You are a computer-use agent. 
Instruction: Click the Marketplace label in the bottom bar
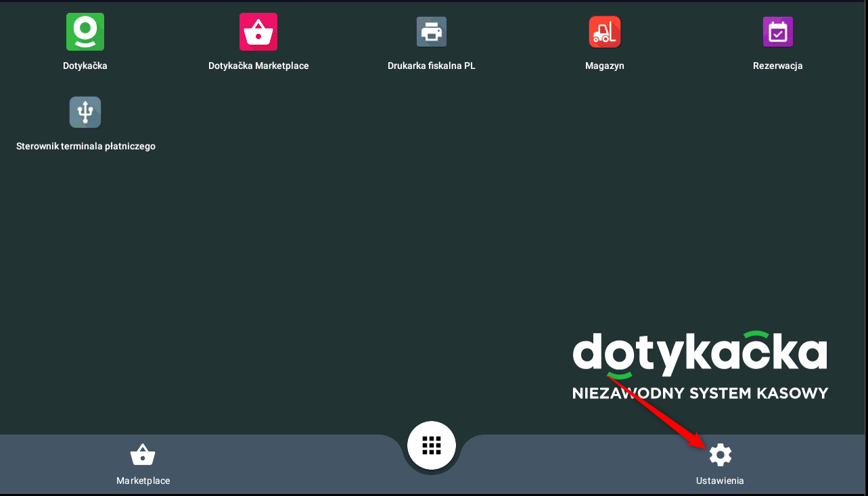[143, 480]
